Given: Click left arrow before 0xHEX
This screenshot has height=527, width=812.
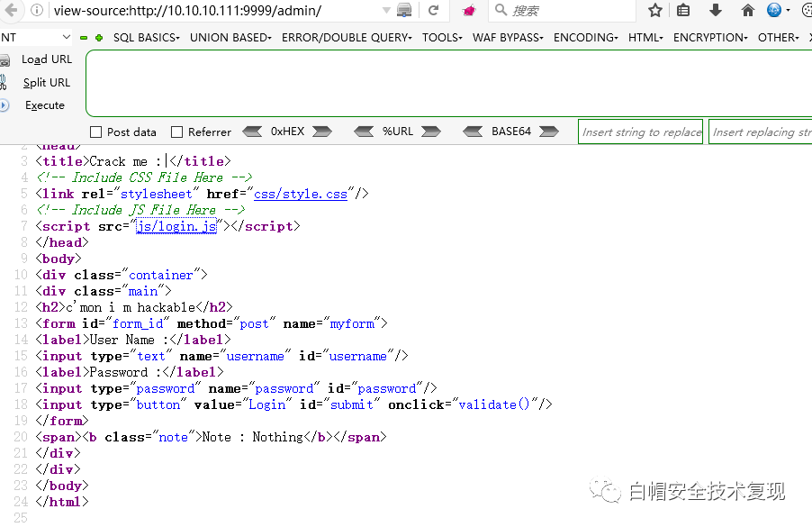Looking at the screenshot, I should pyautogui.click(x=252, y=132).
